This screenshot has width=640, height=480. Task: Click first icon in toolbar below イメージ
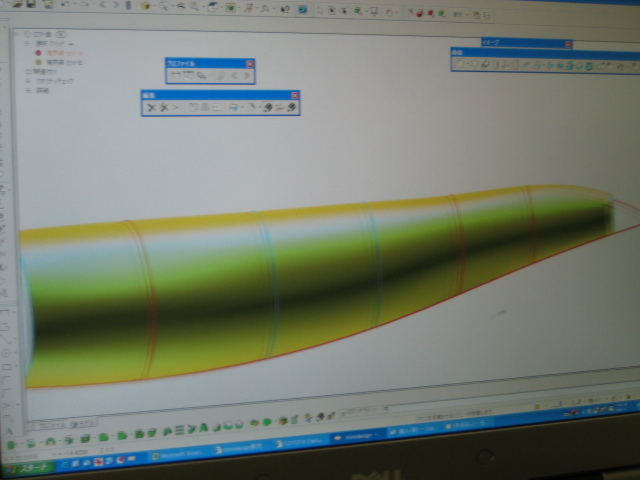tap(460, 64)
